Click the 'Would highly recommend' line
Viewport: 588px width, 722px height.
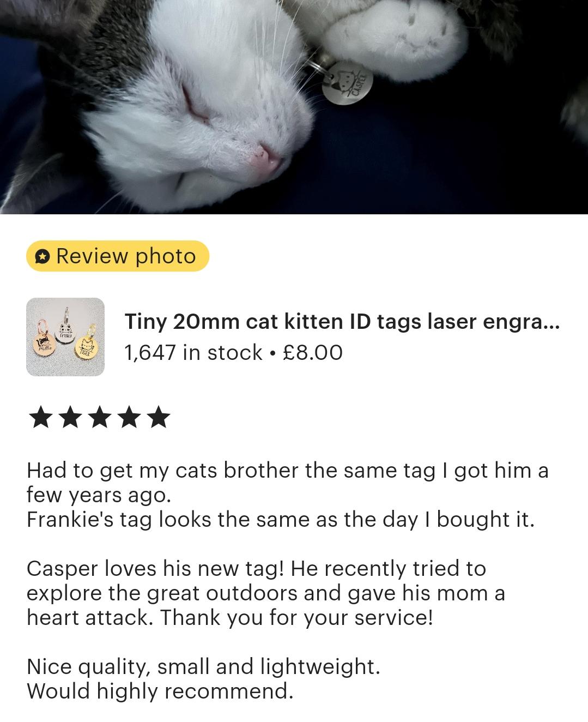tap(160, 691)
